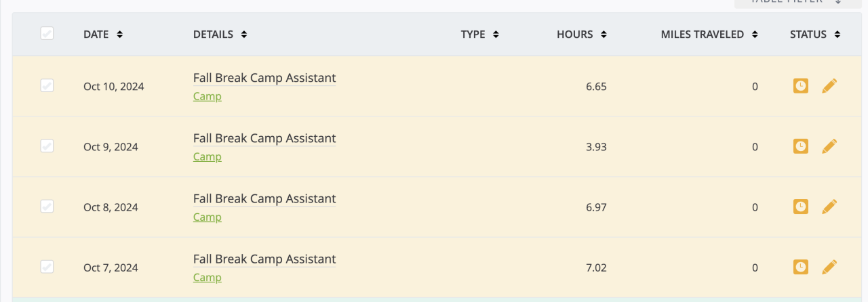The image size is (868, 302).
Task: Check the Oct 9, 2024 row checkbox
Action: pos(47,146)
